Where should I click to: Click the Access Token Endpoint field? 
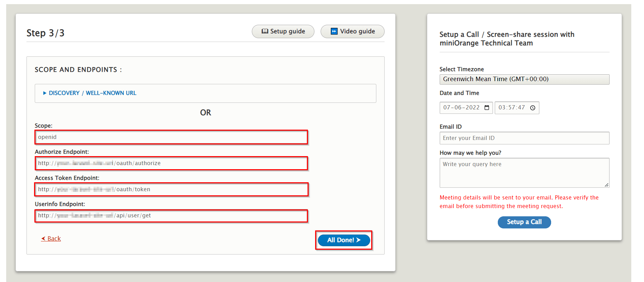(171, 189)
